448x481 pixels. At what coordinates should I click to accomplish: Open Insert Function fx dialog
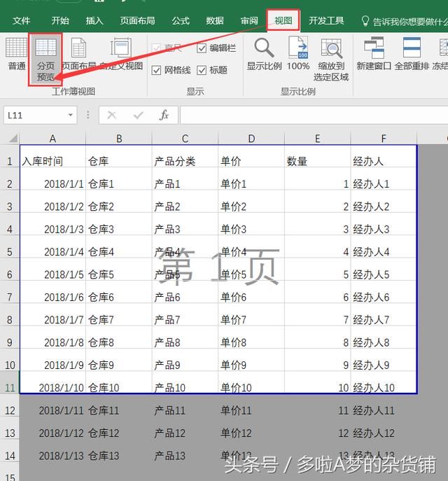164,116
